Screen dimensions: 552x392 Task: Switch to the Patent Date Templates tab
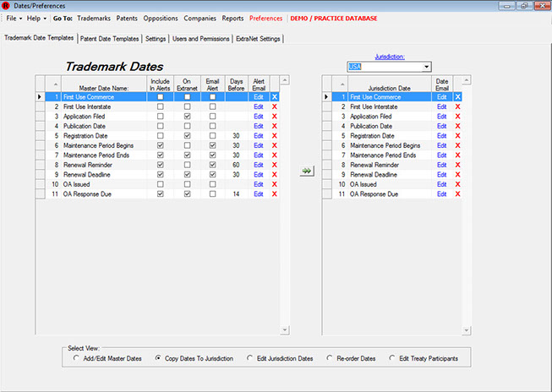pyautogui.click(x=109, y=38)
